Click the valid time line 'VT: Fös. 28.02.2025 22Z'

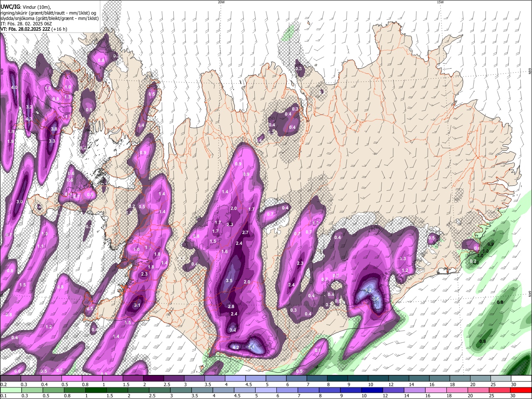(34, 29)
